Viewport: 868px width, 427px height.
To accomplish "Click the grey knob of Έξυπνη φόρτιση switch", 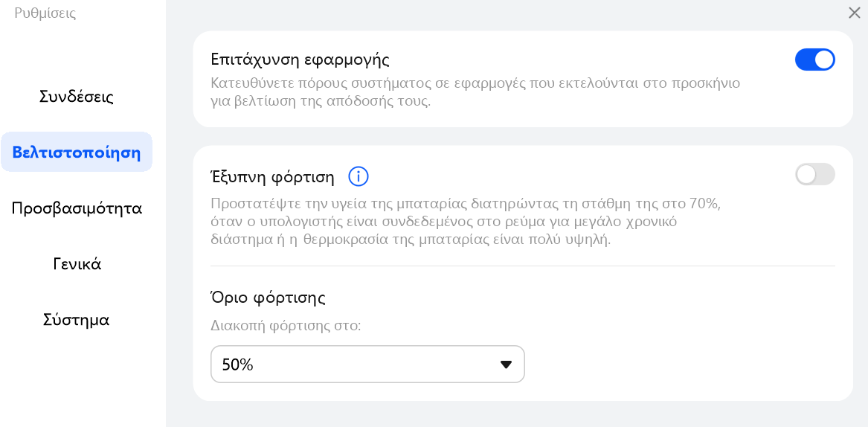I will [x=806, y=175].
